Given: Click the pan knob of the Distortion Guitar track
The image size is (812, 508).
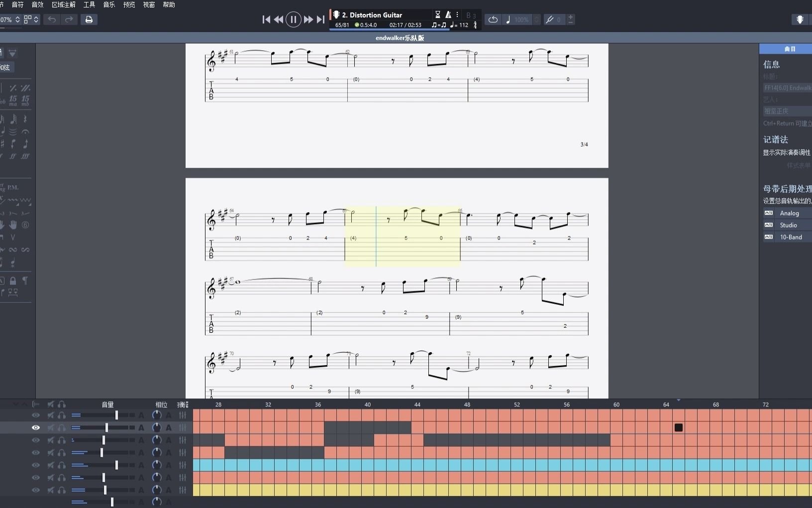Looking at the screenshot, I should 157,427.
